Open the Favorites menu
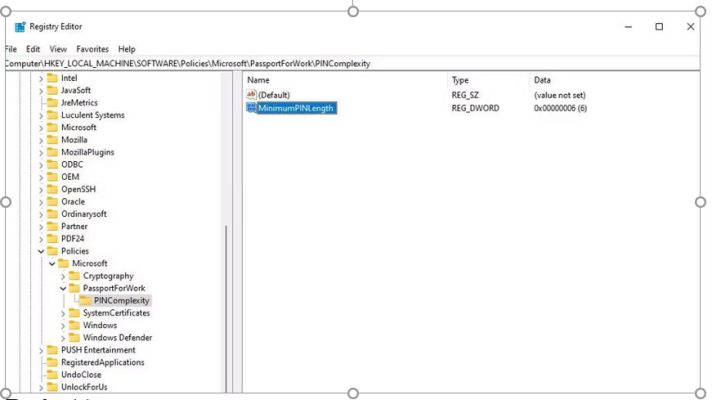Viewport: 712px width, 400px height. pos(92,49)
